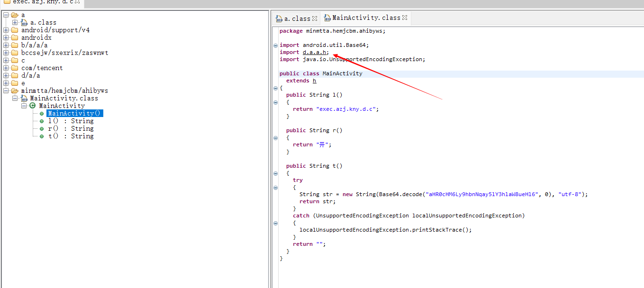This screenshot has width=644, height=288.
Task: Fold the l() method body
Action: pos(275,102)
